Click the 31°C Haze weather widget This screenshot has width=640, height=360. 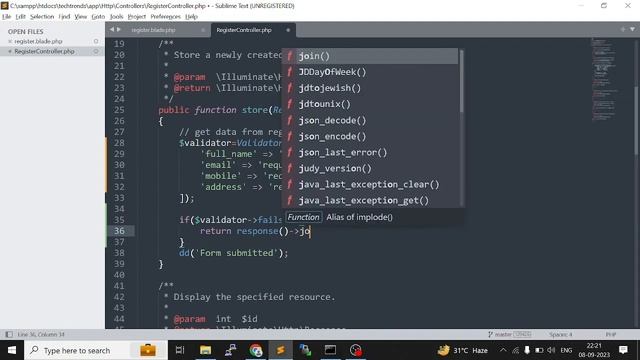[463, 350]
